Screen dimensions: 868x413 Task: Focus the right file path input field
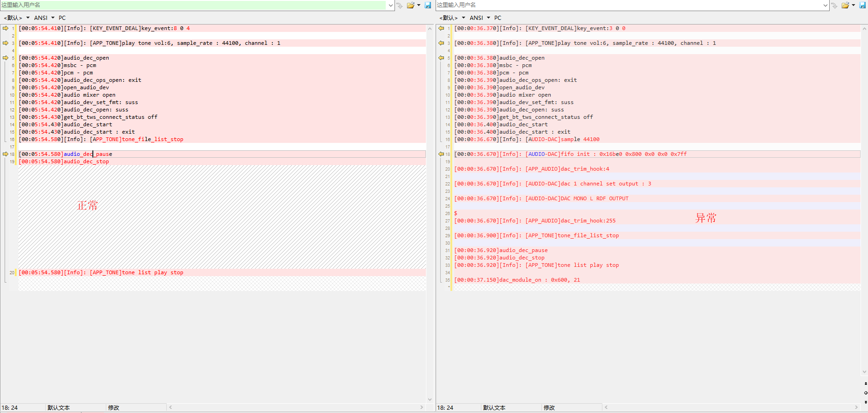[629, 5]
